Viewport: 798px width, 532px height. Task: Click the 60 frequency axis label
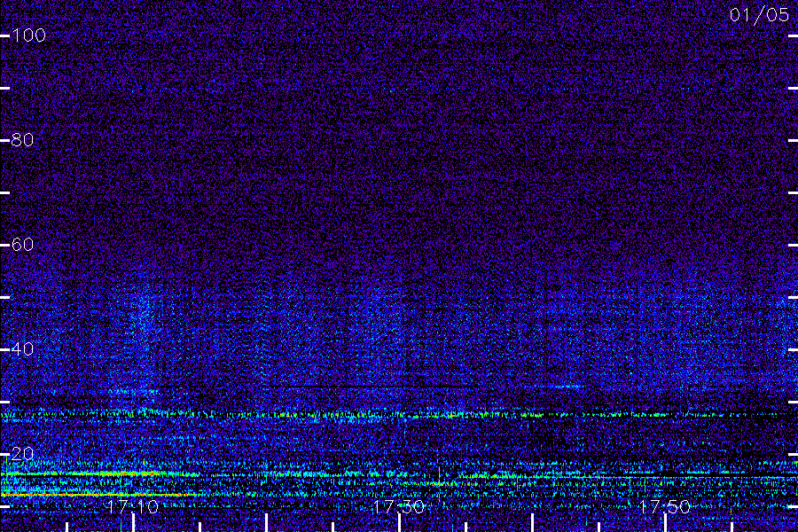[x=22, y=245]
